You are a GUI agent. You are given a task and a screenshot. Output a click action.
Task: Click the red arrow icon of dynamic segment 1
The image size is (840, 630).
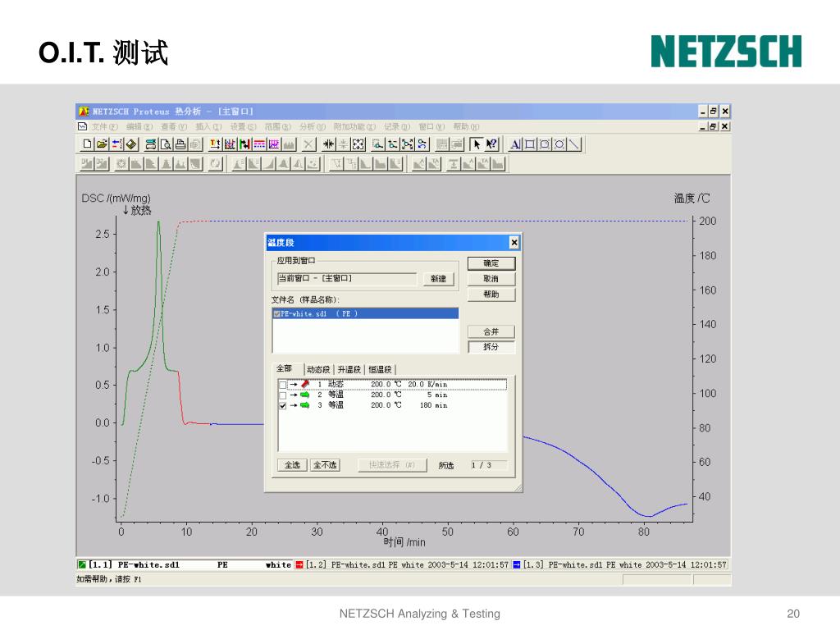click(x=305, y=384)
